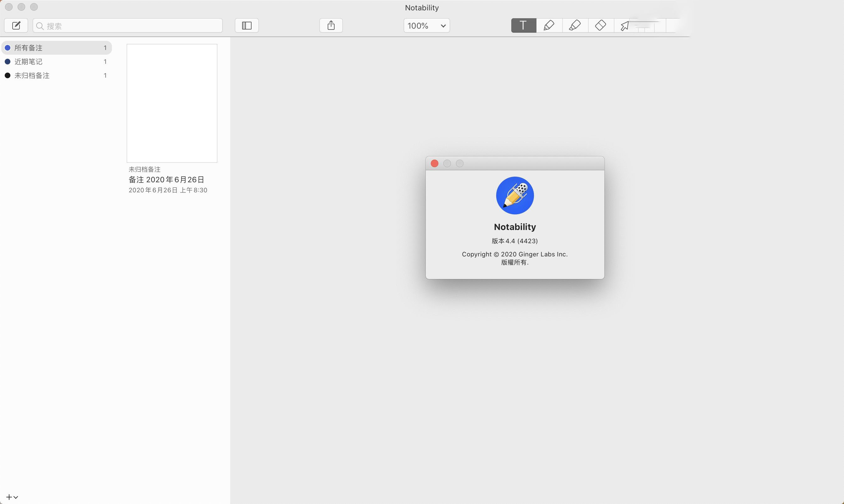Click version text 版本 4.4 (4423)

515,241
